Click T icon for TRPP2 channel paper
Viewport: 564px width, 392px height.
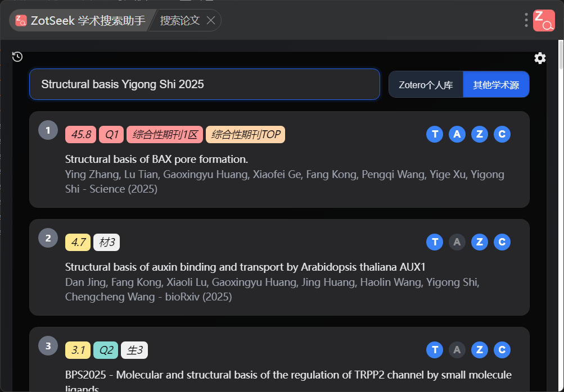435,350
